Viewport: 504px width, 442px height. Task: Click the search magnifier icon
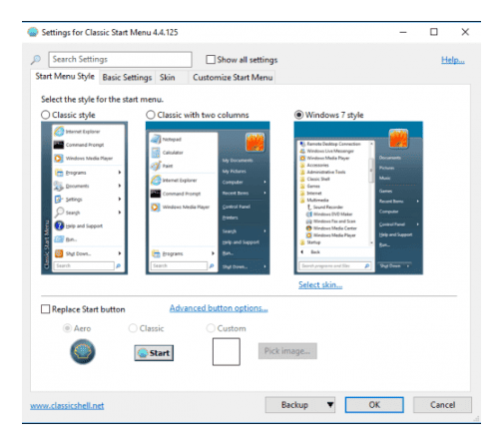[x=36, y=60]
